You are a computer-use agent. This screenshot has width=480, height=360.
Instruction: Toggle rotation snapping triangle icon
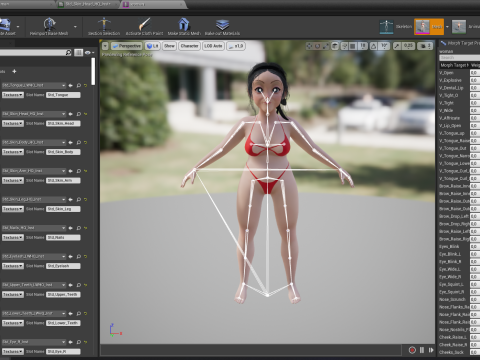tap(373, 46)
